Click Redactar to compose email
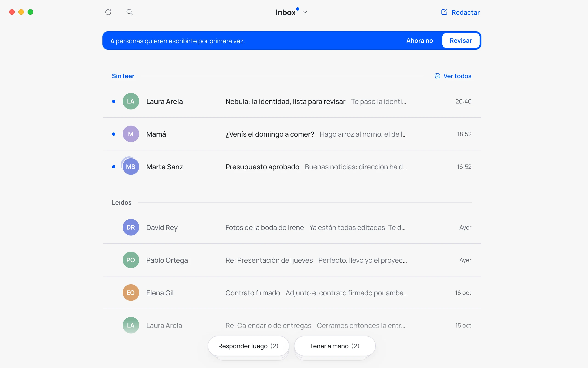Viewport: 588px width, 368px height. pyautogui.click(x=460, y=12)
